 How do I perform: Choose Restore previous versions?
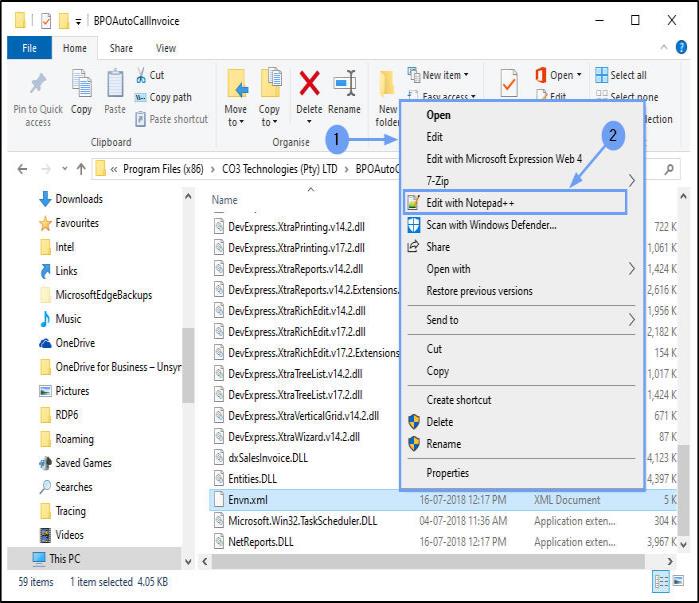479,291
